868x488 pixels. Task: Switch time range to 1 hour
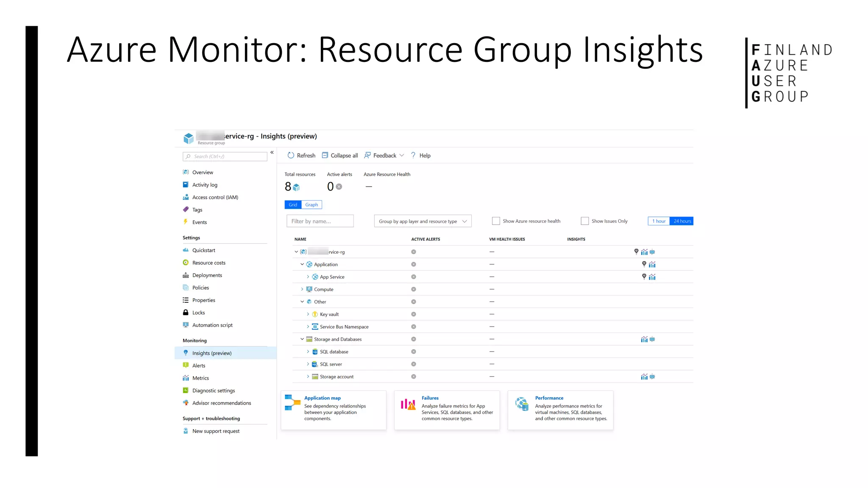pos(659,221)
